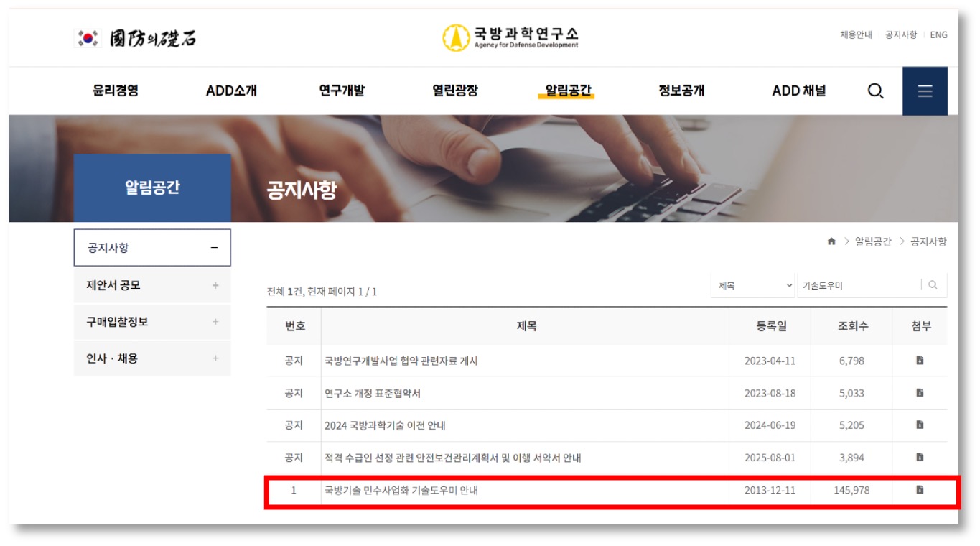
Task: Download attachment for 국방연구개발사업 협약 관련자료 게시
Action: [x=920, y=361]
